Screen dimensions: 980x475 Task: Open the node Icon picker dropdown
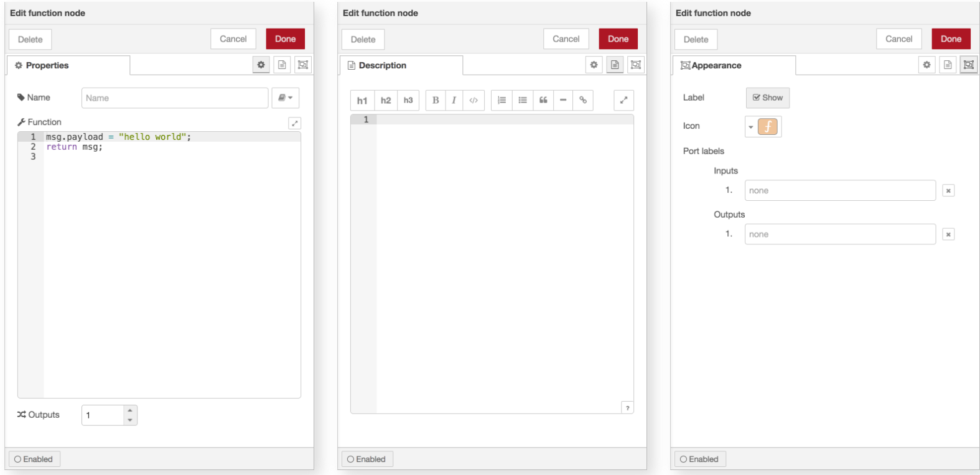point(763,126)
